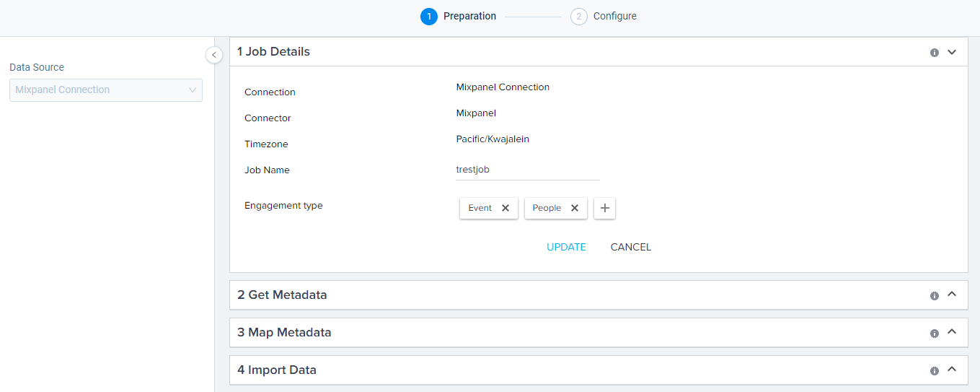Collapse the Job Details section chevron

point(952,52)
